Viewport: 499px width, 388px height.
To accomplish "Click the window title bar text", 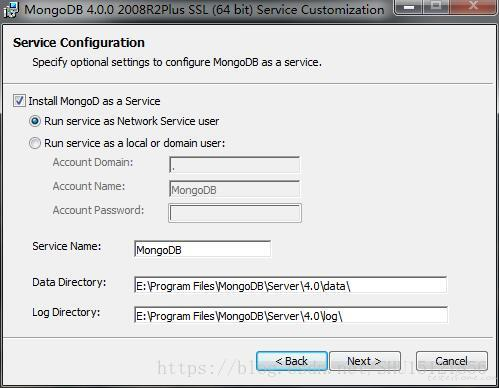I will tap(204, 10).
